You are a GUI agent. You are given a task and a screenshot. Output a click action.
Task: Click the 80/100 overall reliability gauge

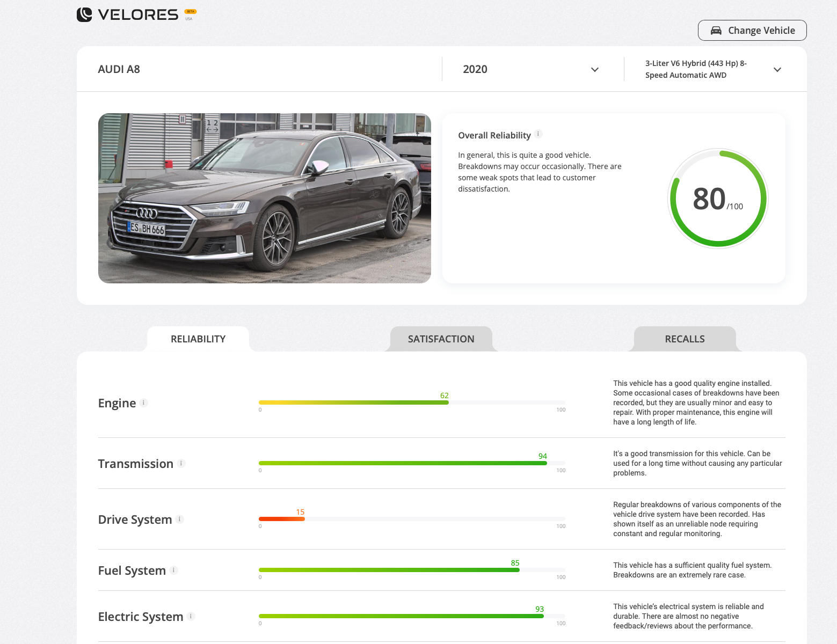(x=718, y=199)
